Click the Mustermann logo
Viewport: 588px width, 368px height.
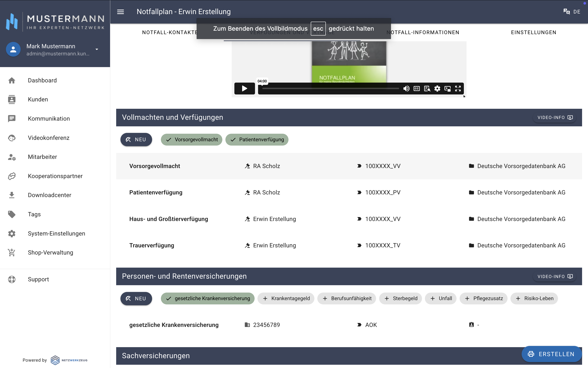coord(55,21)
